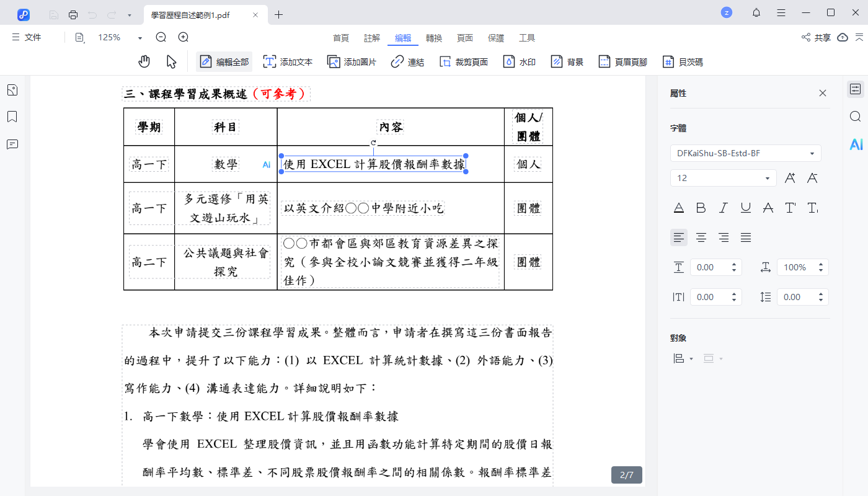Viewport: 868px width, 496px height.
Task: Open a new tab with plus button
Action: [279, 15]
